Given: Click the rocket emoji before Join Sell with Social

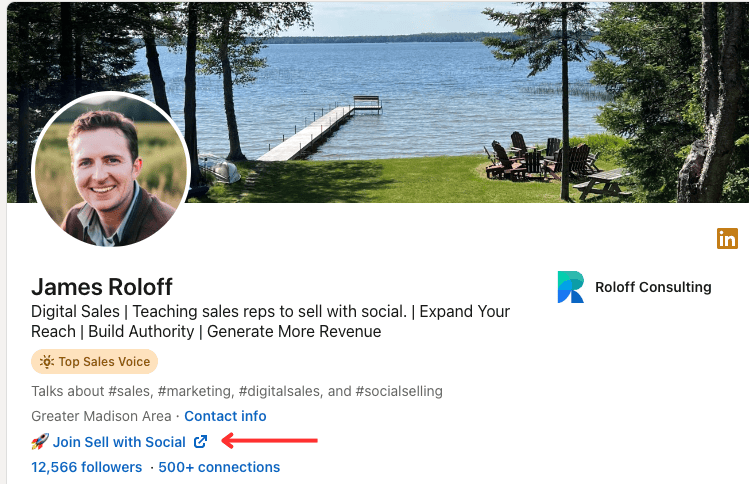Looking at the screenshot, I should click(x=40, y=441).
